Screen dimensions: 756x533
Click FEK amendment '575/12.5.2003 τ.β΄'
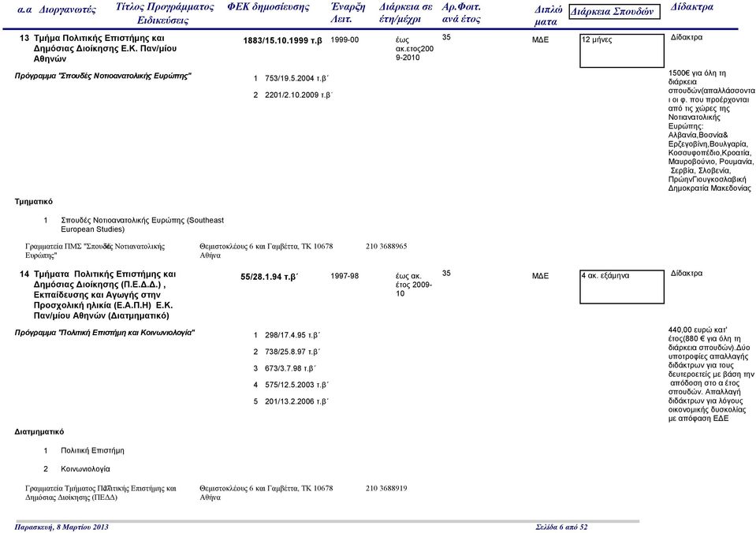point(296,385)
